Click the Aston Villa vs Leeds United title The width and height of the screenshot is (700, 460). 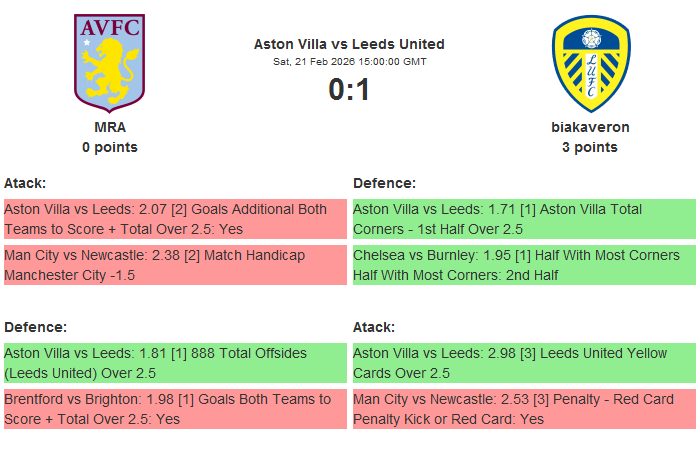pyautogui.click(x=349, y=44)
